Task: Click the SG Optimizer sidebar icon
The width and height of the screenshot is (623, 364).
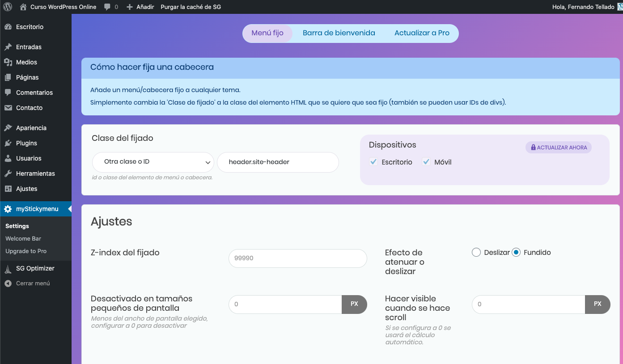Action: (8, 269)
